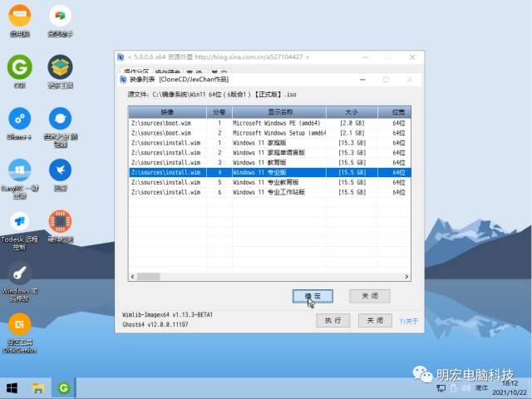
Task: Open the World Window browser desktop icon
Action: tap(60, 127)
